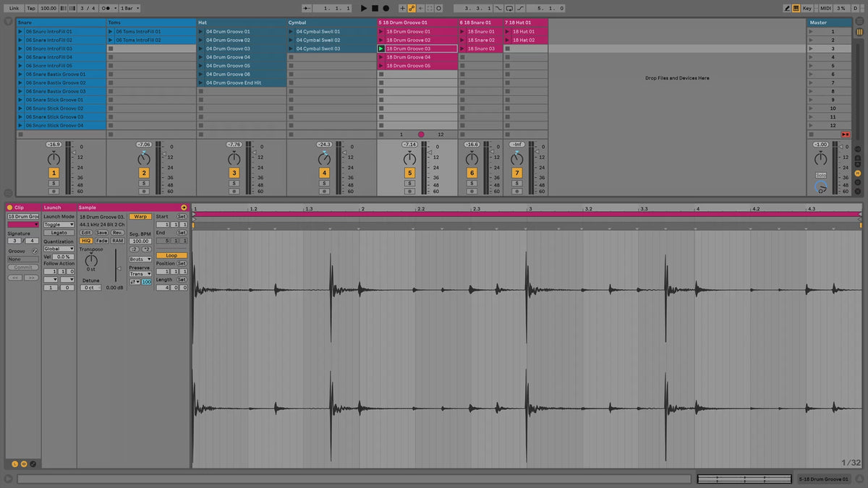Arm track 5 for recording
This screenshot has height=488, width=868.
409,192
